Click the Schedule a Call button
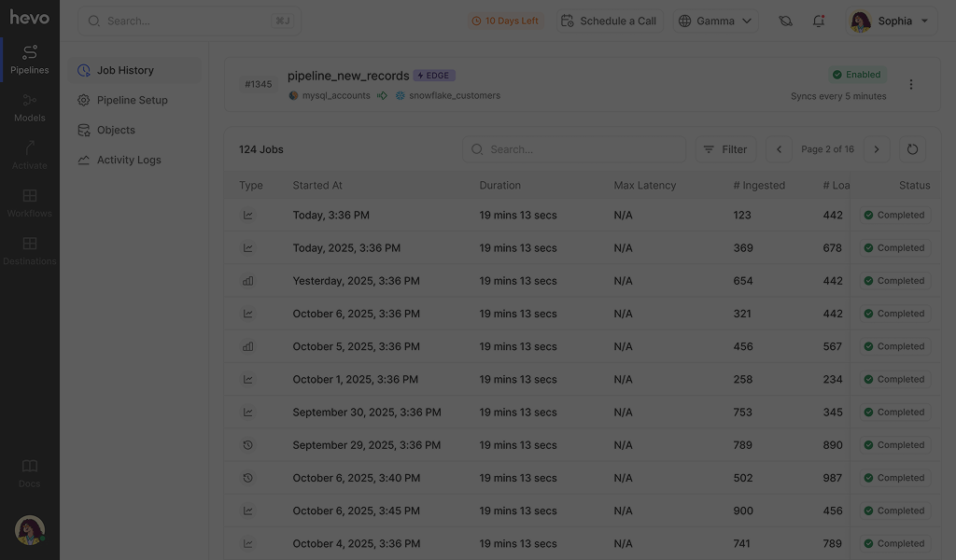 point(609,20)
